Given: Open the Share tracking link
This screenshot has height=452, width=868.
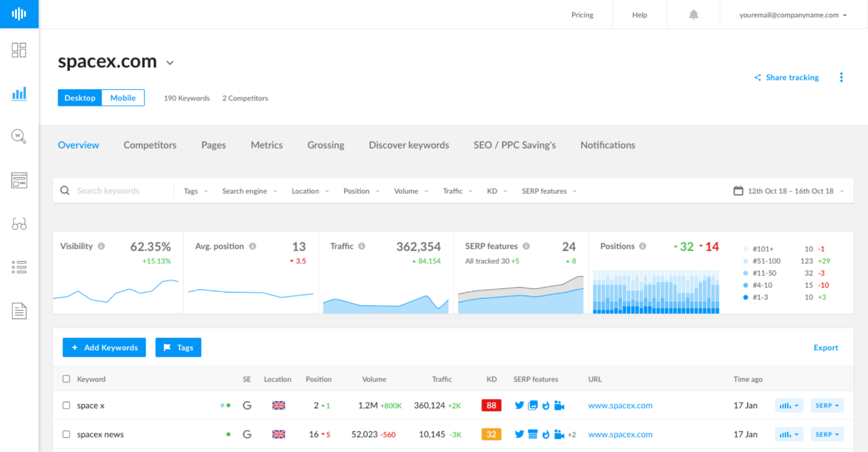Looking at the screenshot, I should [x=786, y=78].
